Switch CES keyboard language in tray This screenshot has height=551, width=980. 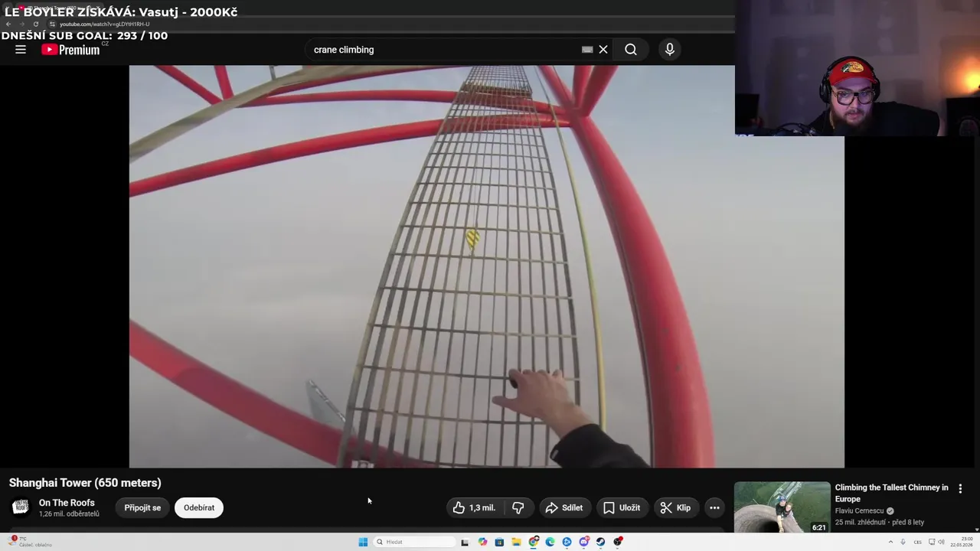pos(917,542)
